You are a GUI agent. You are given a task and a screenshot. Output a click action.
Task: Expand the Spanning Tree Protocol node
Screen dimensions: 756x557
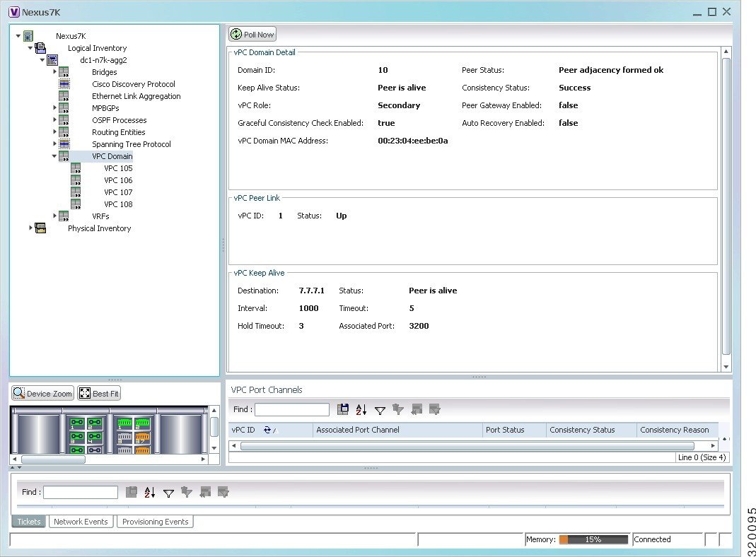coord(54,144)
